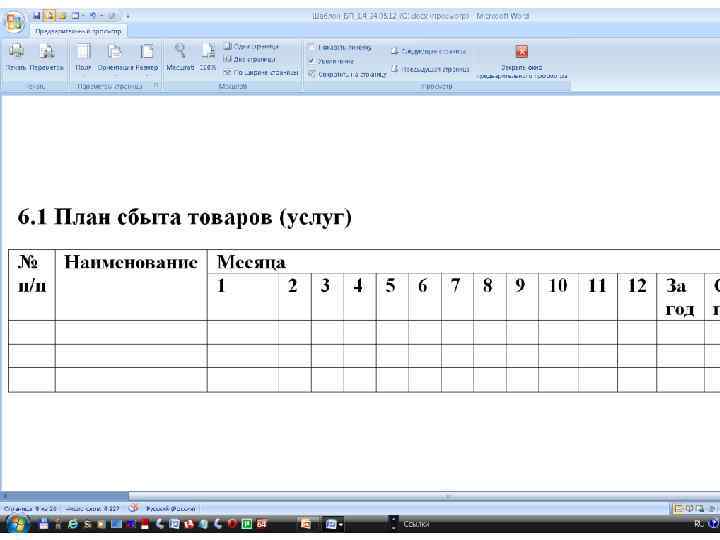
Task: Select the Предварительный просмотр ribbon tab
Action: tap(78, 31)
